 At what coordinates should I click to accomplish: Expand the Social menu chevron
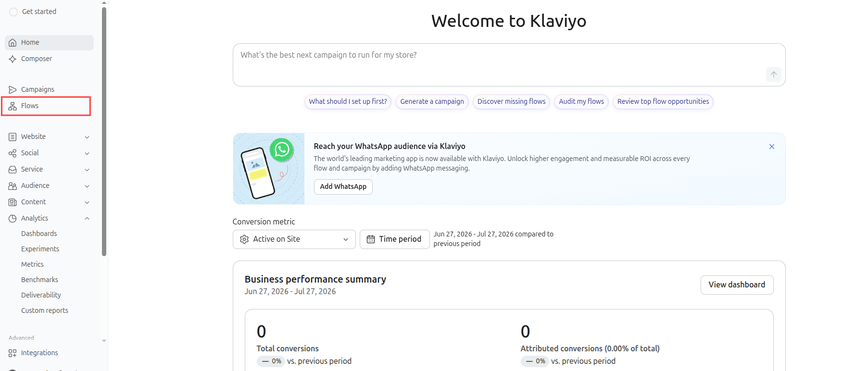(87, 153)
